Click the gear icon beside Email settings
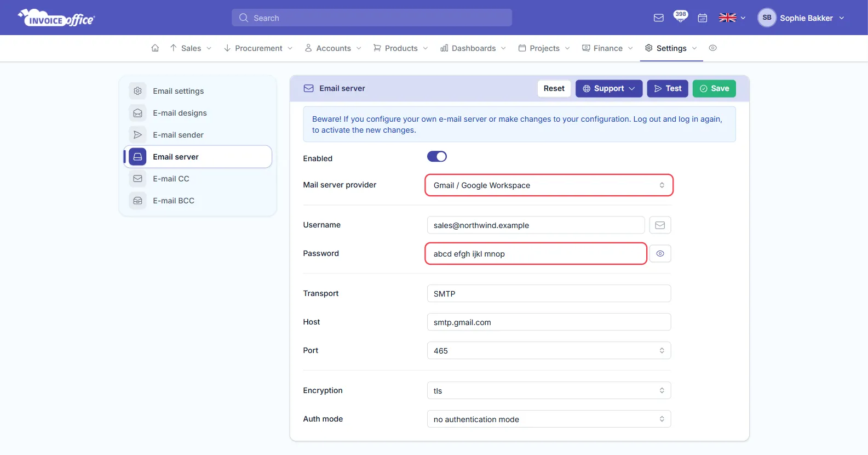Image resolution: width=868 pixels, height=455 pixels. [137, 91]
